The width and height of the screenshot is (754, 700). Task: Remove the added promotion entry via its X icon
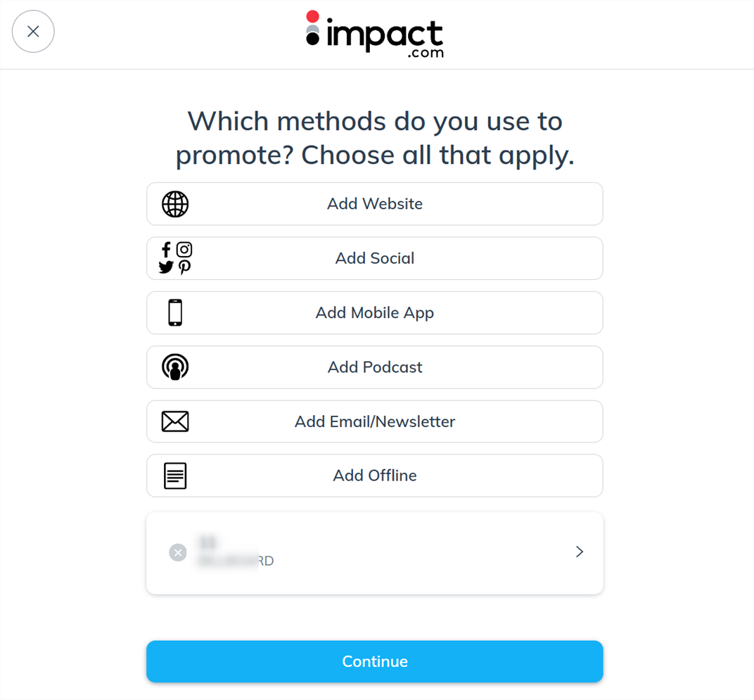[x=178, y=552]
